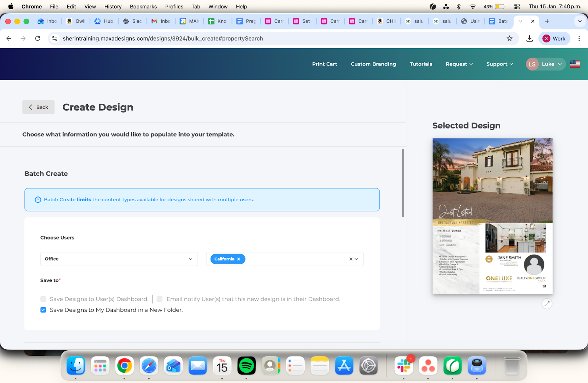Reload the page
Screen dimensions: 588x383
click(x=37, y=39)
